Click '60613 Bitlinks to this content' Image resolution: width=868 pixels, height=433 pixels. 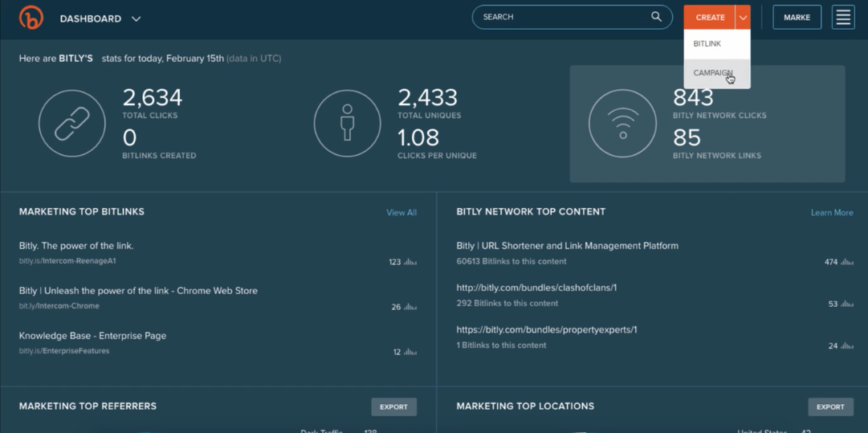pos(511,261)
